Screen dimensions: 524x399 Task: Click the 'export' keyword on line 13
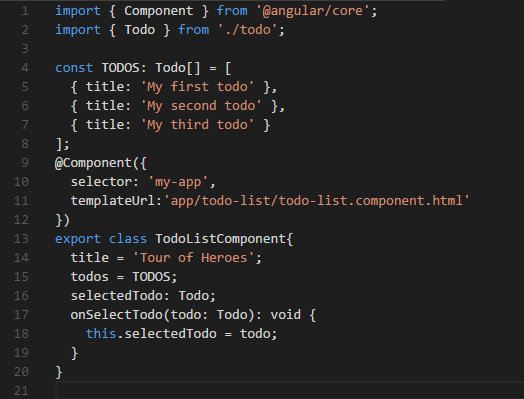tap(78, 239)
